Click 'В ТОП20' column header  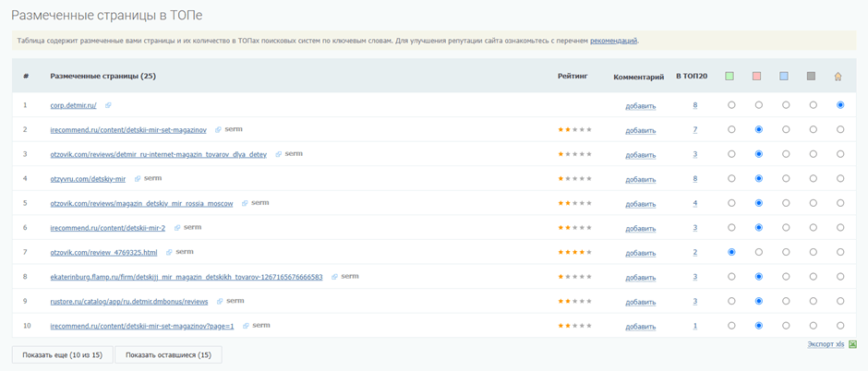pos(692,77)
